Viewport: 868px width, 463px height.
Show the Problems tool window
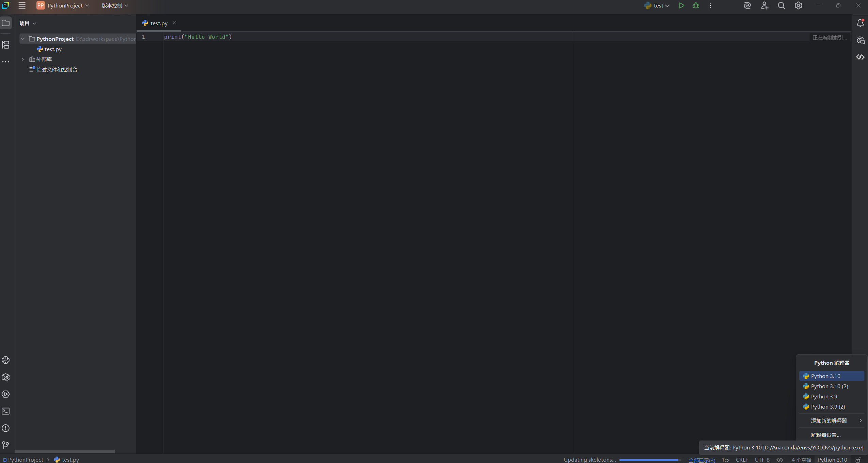click(6, 428)
